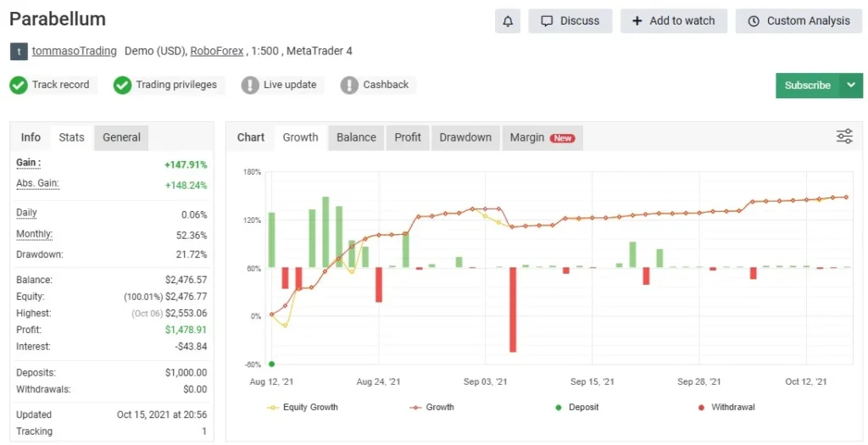Click the tommasoTrading avatar icon
Viewport: 868px width, 445px height.
point(19,52)
